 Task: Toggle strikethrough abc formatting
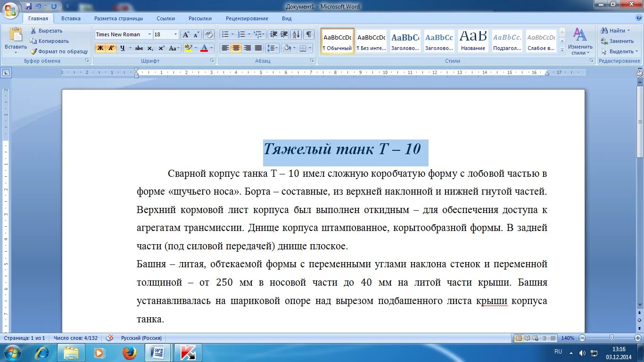pos(139,48)
